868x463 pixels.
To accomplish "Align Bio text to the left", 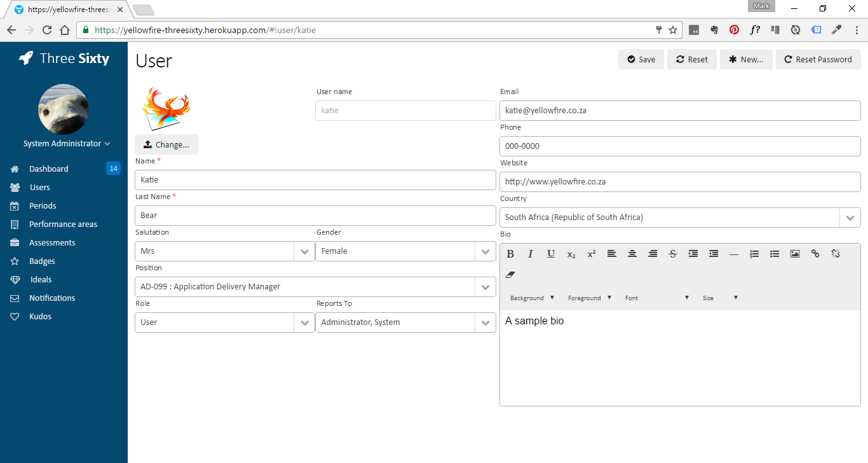I will point(612,254).
